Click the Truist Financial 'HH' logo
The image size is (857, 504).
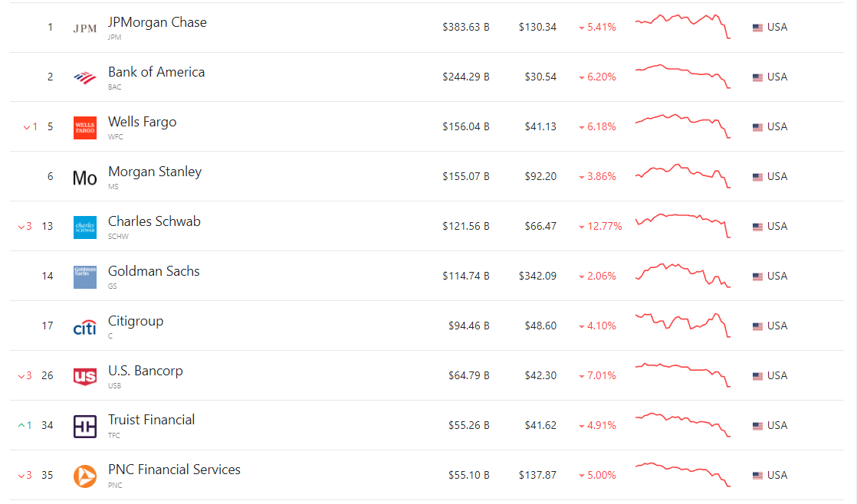[84, 425]
